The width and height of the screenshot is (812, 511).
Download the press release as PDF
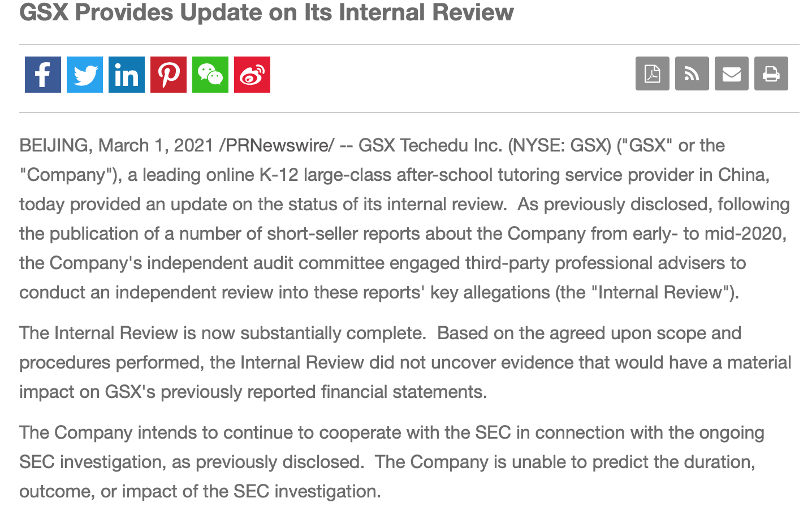click(x=653, y=73)
